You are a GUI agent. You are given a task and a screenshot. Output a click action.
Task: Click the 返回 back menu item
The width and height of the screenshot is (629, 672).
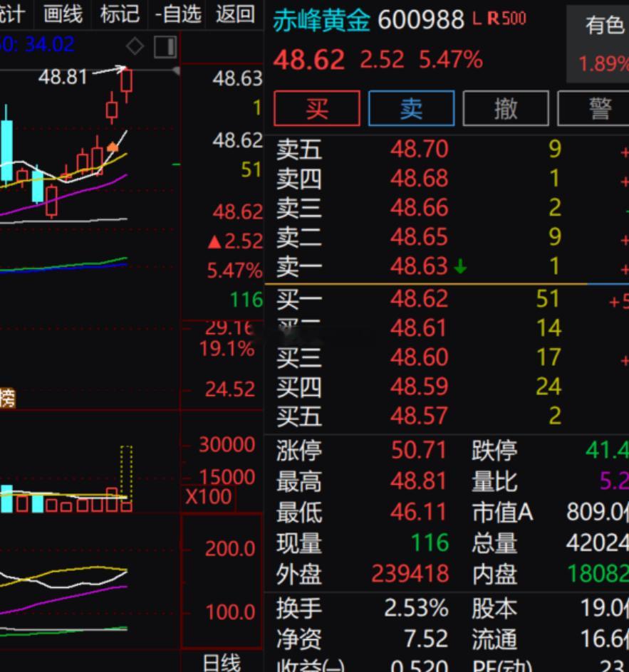[x=235, y=14]
